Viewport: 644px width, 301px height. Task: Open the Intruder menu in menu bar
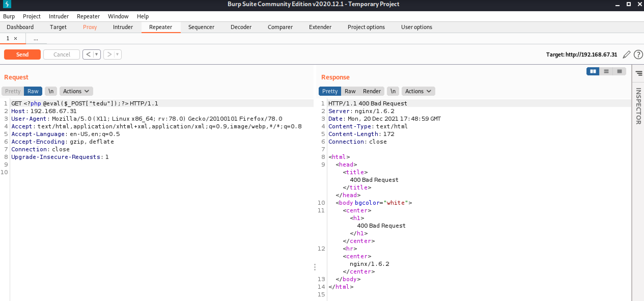59,16
